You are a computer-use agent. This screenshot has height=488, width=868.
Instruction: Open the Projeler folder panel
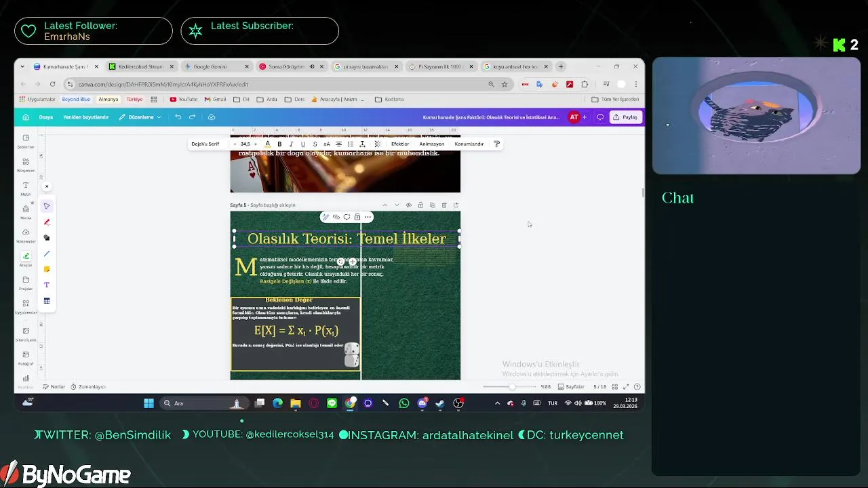click(26, 283)
